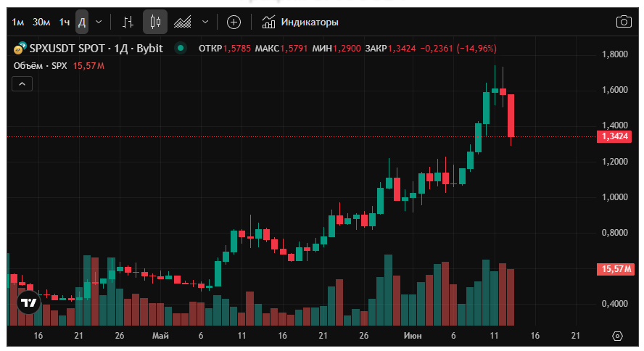Click the 0,4000 price axis label
644x351 pixels.
[614, 304]
